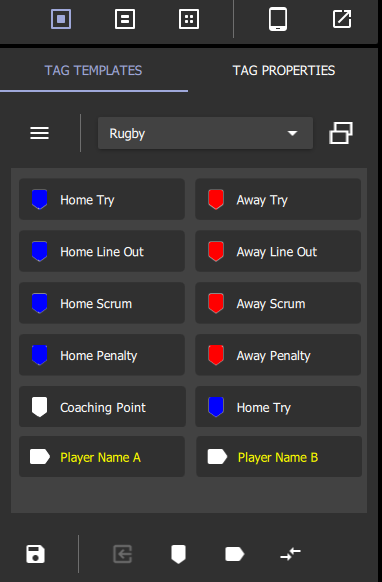Save the tag template with the floppy disk icon

[x=36, y=554]
